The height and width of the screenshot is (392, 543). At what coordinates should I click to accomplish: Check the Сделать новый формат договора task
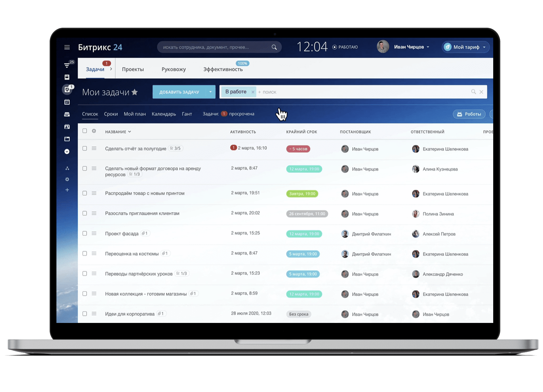[85, 168]
